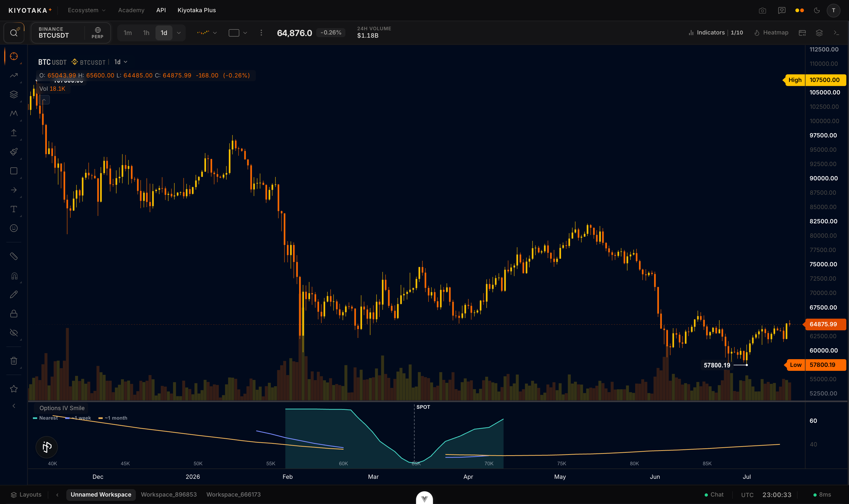849x504 pixels.
Task: Switch to Workspace_666173 tab
Action: coord(233,494)
